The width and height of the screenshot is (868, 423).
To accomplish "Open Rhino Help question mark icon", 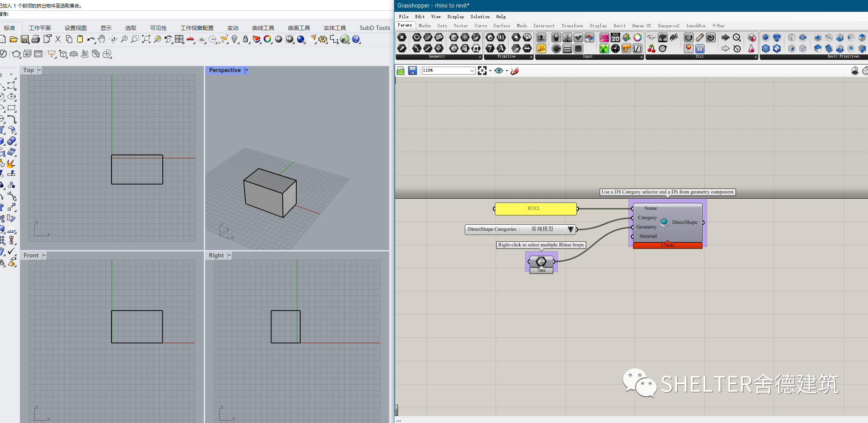I will tap(356, 39).
